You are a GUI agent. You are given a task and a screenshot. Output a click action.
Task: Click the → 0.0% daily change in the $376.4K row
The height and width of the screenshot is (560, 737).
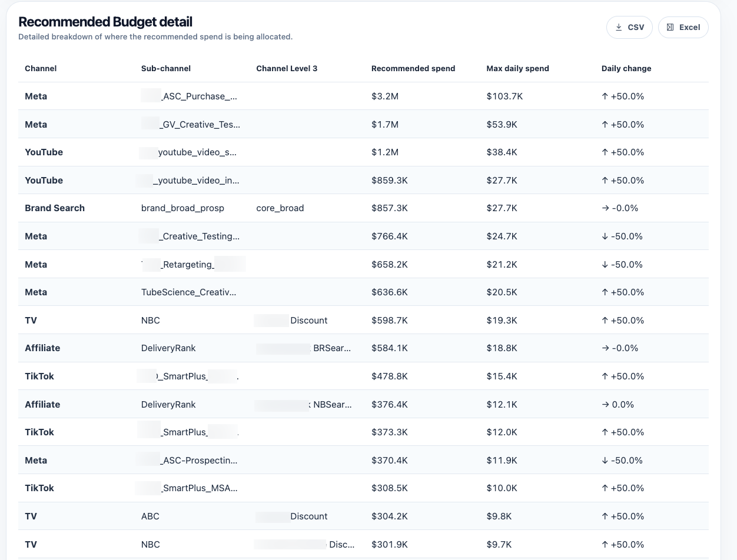click(x=618, y=404)
